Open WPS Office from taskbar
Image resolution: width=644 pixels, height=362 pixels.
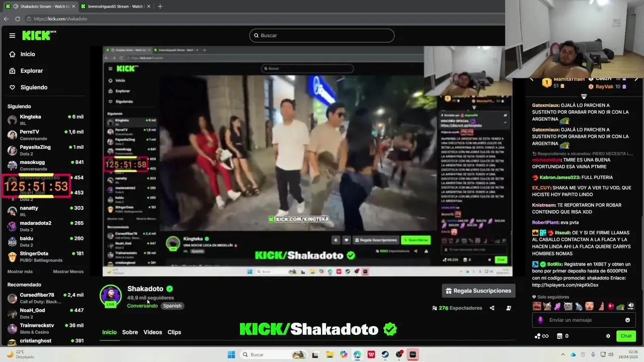pyautogui.click(x=371, y=355)
